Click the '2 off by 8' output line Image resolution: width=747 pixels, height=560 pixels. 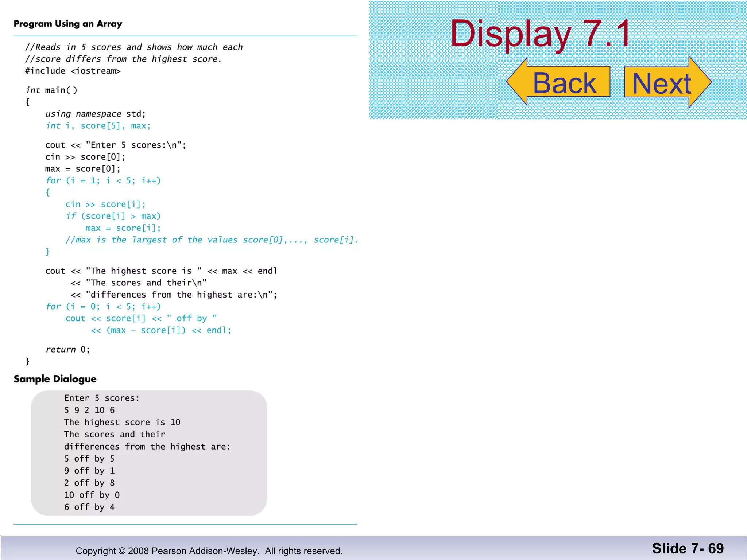pyautogui.click(x=89, y=483)
